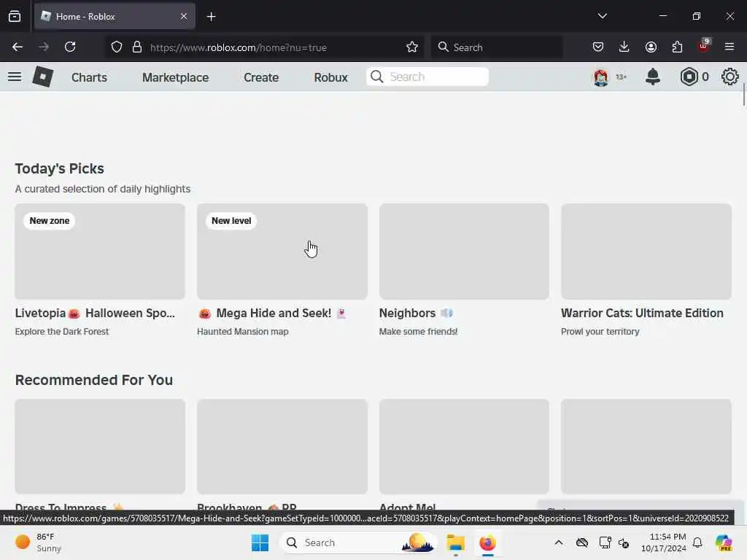This screenshot has height=560, width=747.
Task: Open the taskbar clock and date
Action: pyautogui.click(x=663, y=542)
